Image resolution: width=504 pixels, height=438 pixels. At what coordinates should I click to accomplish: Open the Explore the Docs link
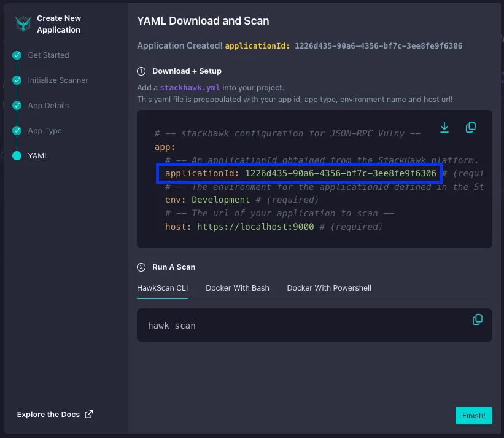(x=47, y=414)
